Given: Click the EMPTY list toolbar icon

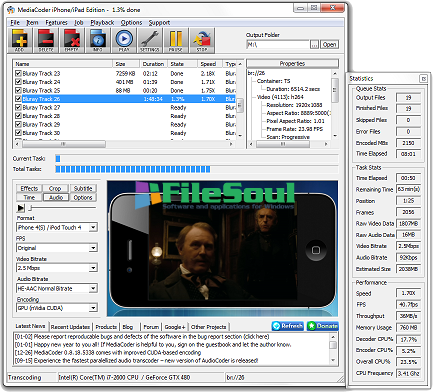Looking at the screenshot, I should pos(72,40).
